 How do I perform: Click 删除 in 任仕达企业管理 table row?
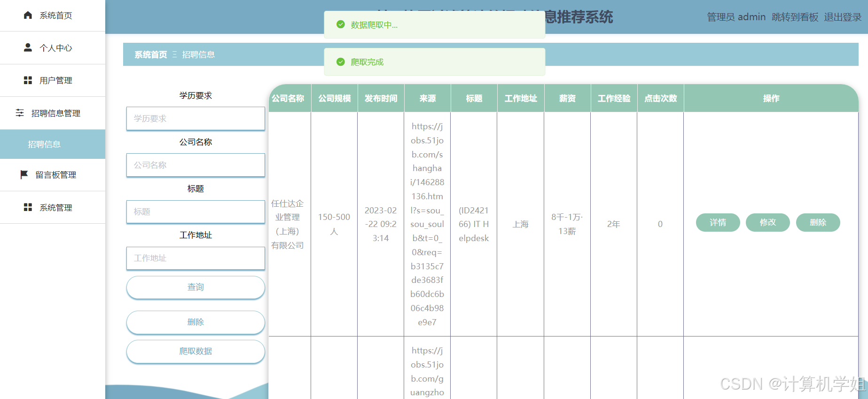click(x=818, y=222)
